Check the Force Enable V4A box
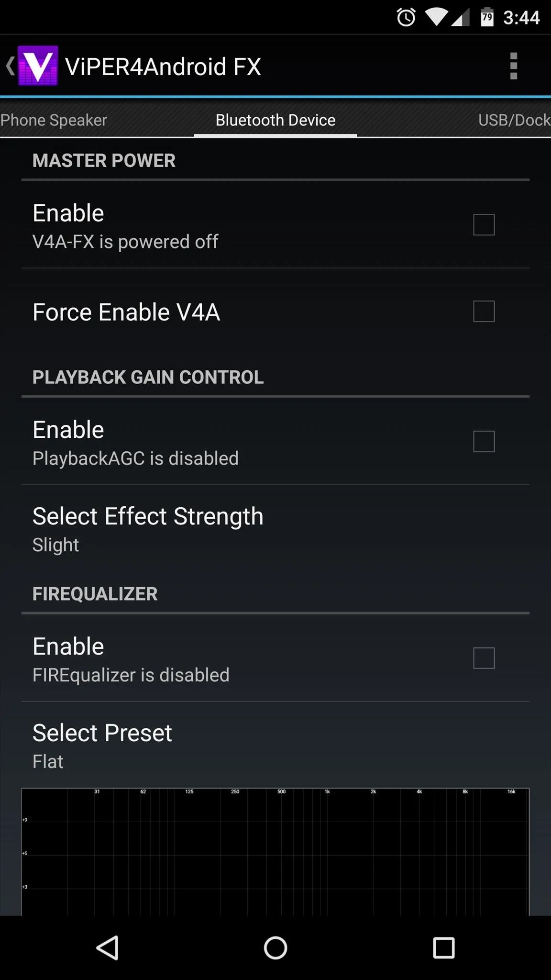 coord(484,311)
